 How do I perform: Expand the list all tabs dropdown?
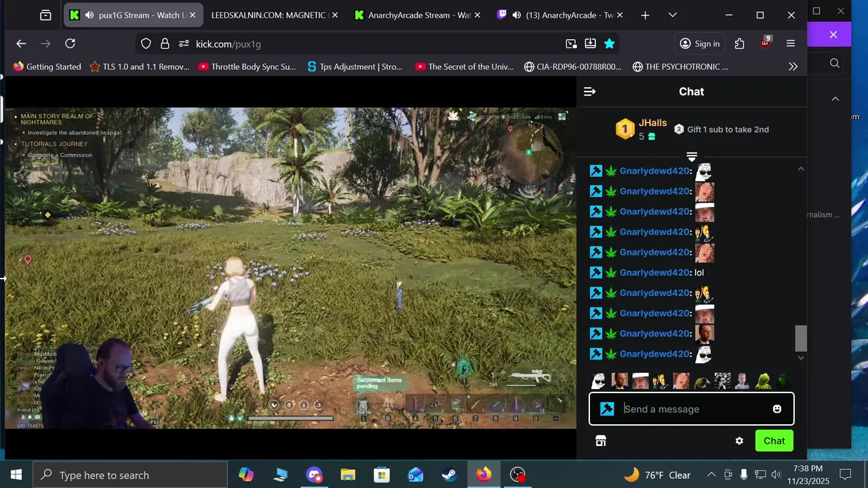(x=672, y=15)
